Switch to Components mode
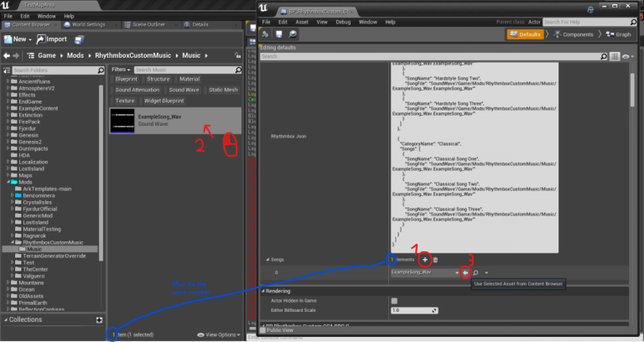Screen dimensions: 644x342 [574, 34]
